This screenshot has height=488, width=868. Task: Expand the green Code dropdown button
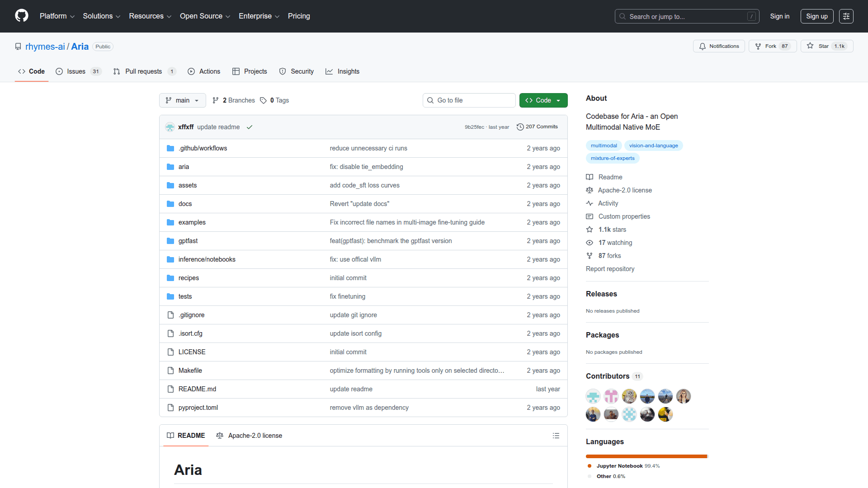coord(543,100)
